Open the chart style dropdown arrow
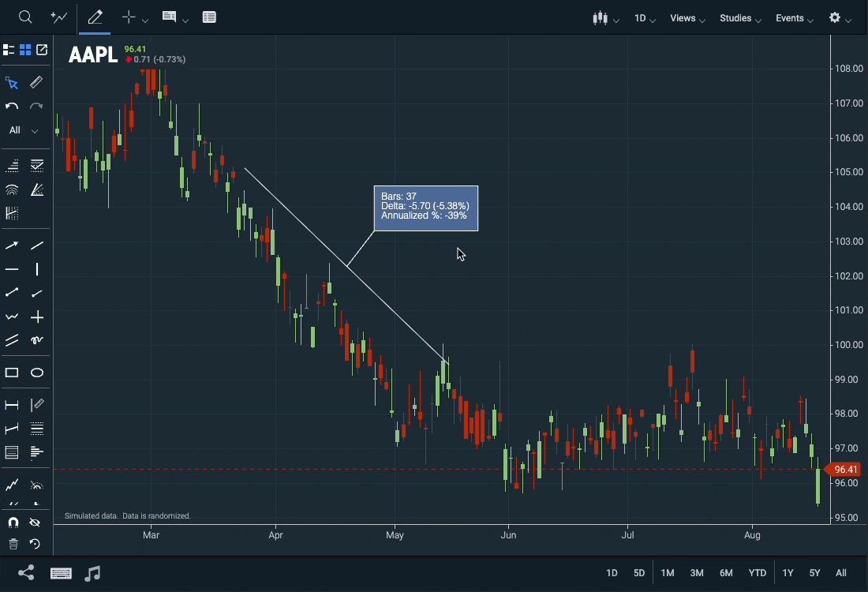 pos(616,21)
